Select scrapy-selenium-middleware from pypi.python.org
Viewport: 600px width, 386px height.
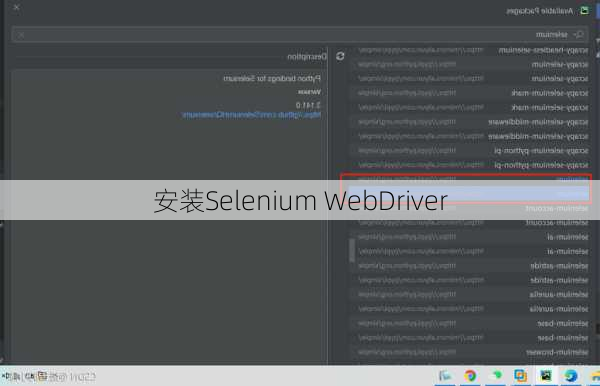pos(470,122)
